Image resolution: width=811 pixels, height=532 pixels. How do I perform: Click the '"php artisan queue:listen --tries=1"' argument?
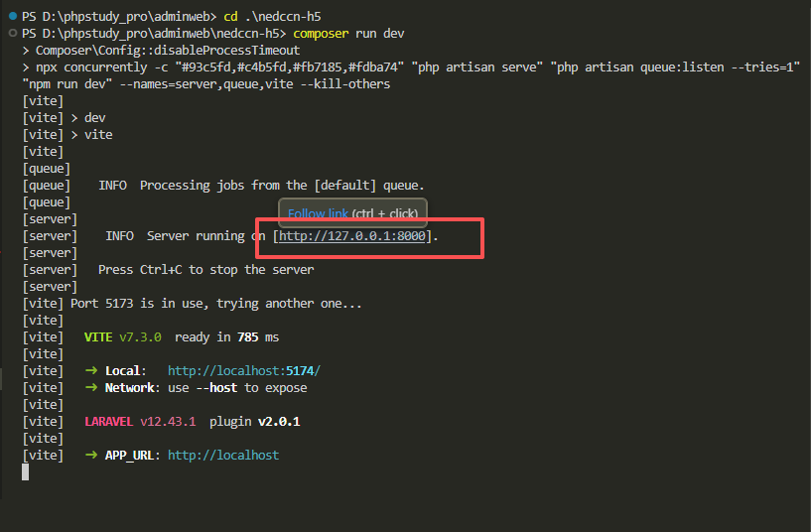675,67
